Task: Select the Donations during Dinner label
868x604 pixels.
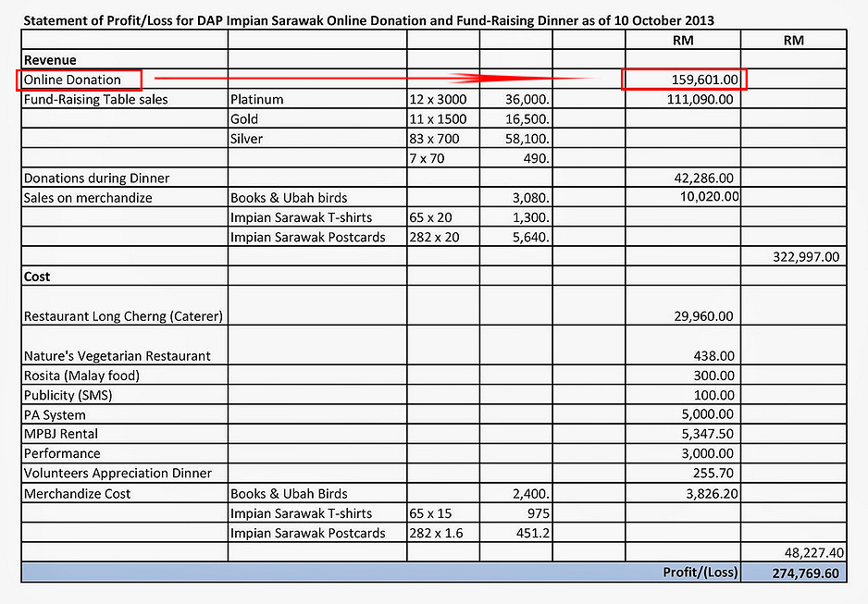Action: pos(96,179)
